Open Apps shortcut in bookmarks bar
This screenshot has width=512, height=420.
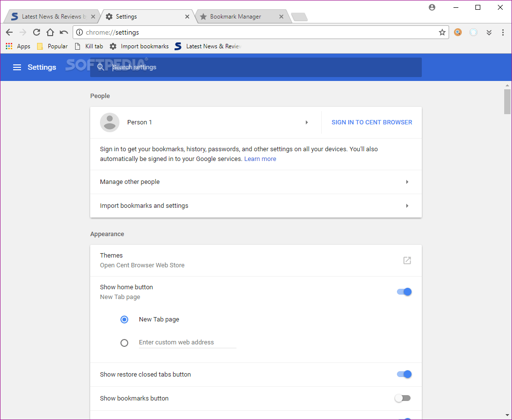click(18, 46)
